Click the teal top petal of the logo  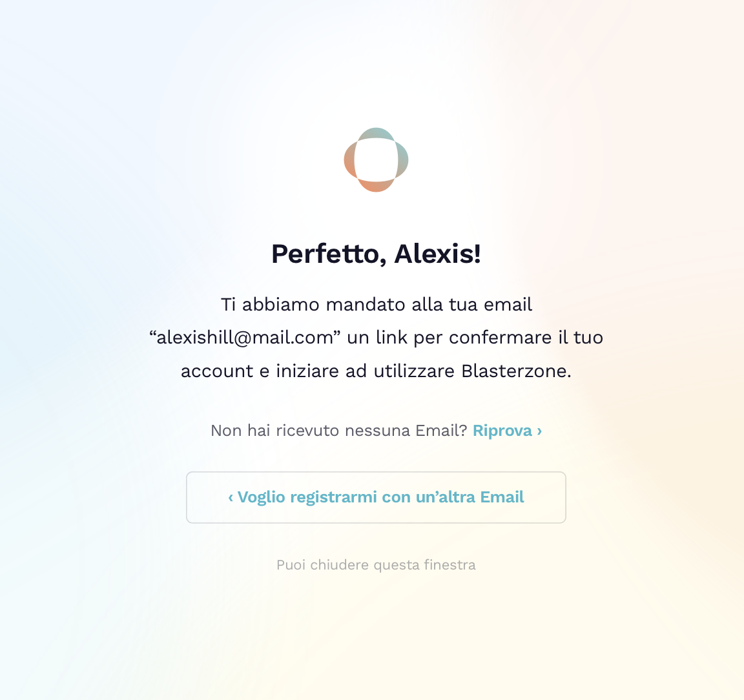(376, 133)
